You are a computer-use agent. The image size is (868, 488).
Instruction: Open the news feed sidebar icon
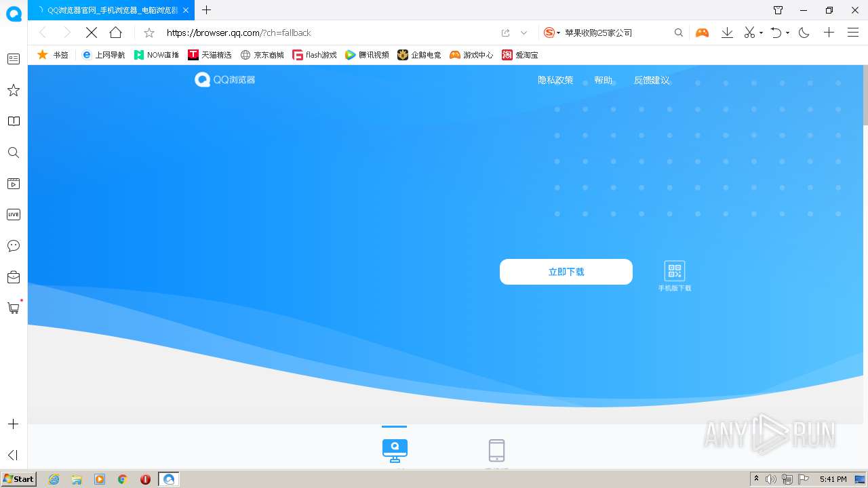coord(14,59)
